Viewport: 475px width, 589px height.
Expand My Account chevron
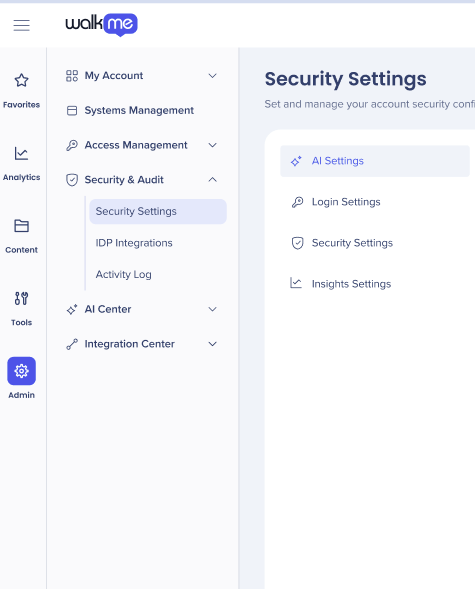tap(213, 76)
